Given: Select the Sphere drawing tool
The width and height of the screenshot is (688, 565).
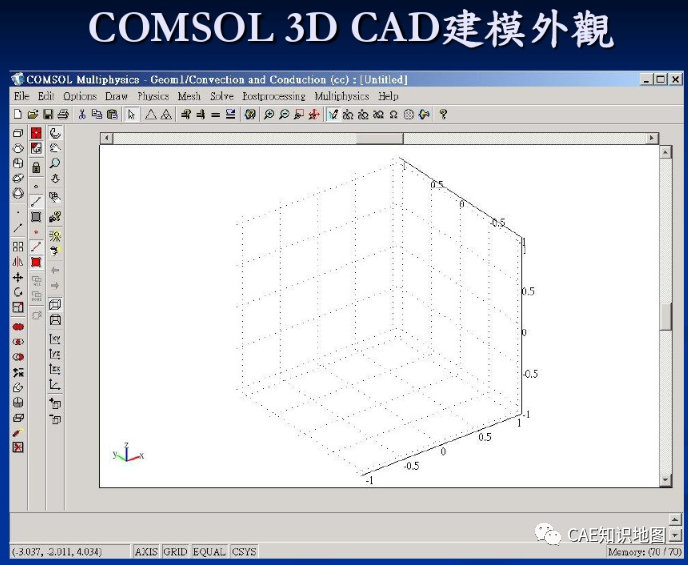Looking at the screenshot, I should (18, 193).
